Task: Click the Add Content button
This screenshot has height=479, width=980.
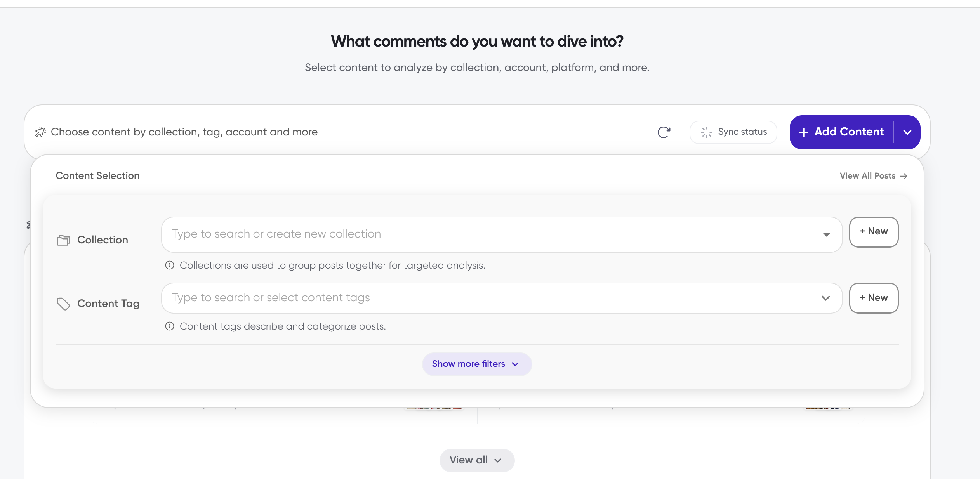Action: [x=841, y=132]
